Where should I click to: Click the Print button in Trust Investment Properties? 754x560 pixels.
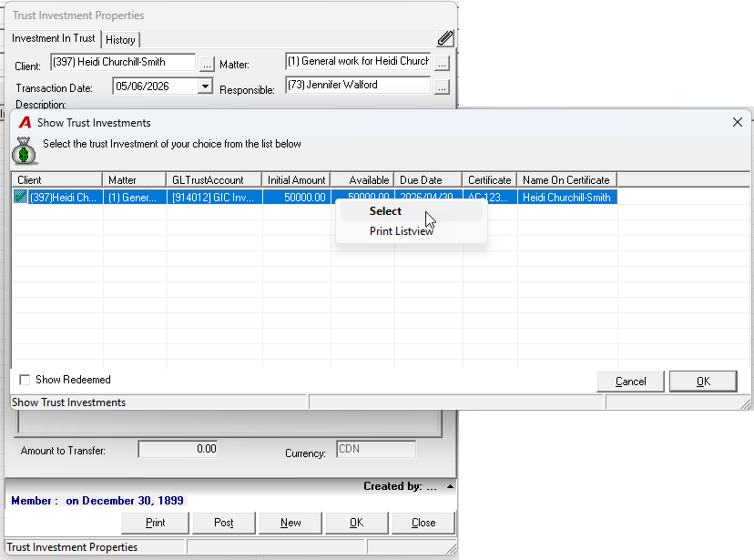tap(156, 523)
